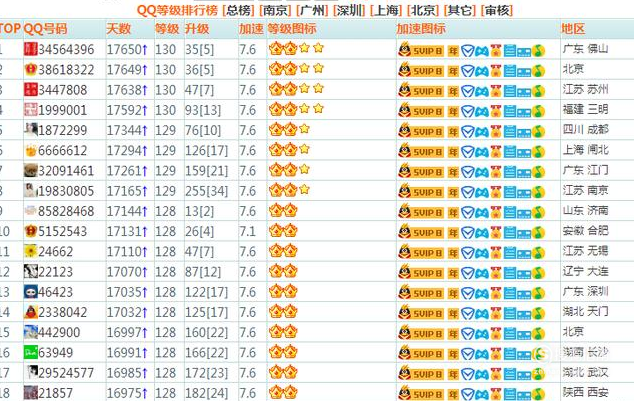The width and height of the screenshot is (634, 401).
Task: Click avatar of QQ 1999001
Action: click(30, 110)
